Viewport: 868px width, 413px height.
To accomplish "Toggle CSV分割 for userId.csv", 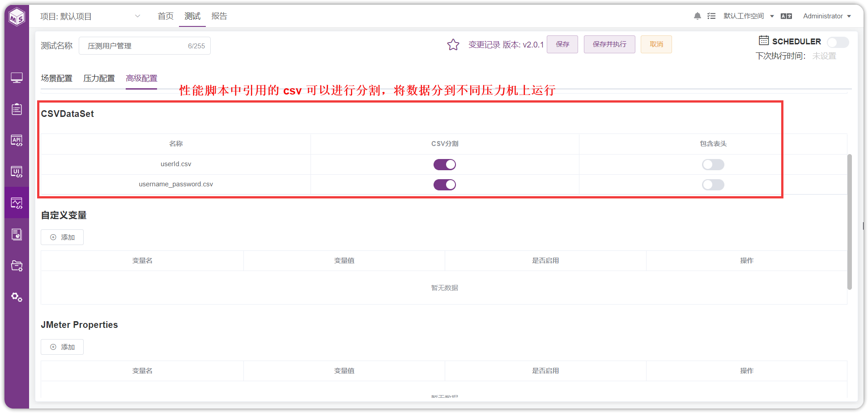I will pos(445,164).
